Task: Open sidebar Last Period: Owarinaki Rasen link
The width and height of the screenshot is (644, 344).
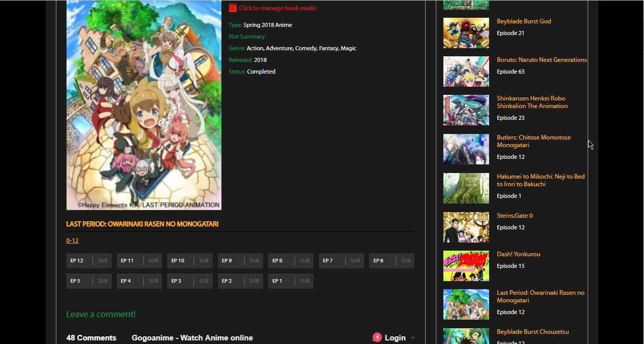Action: tap(540, 296)
